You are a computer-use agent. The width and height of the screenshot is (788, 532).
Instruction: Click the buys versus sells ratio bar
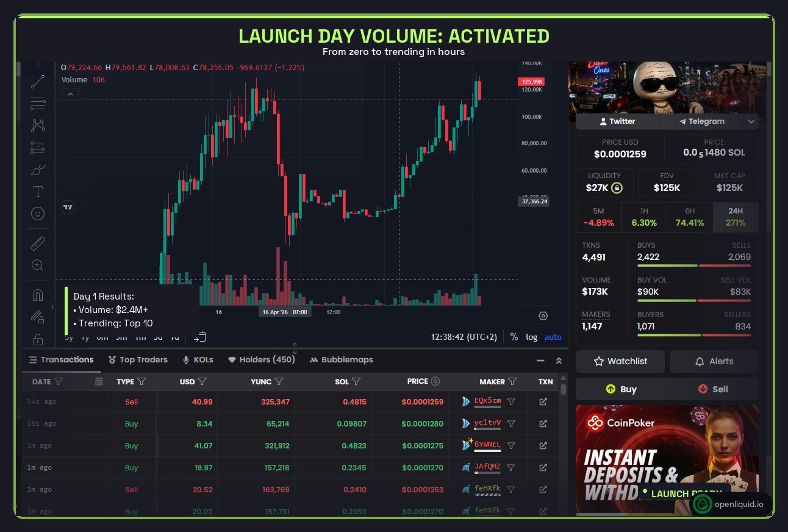coord(694,265)
